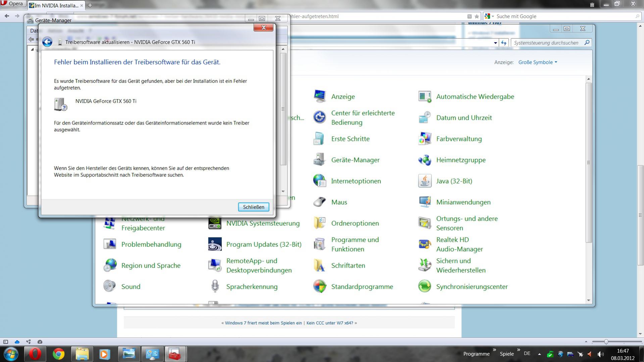Open the Schriftarten icon
The image size is (644, 362).
(x=319, y=266)
